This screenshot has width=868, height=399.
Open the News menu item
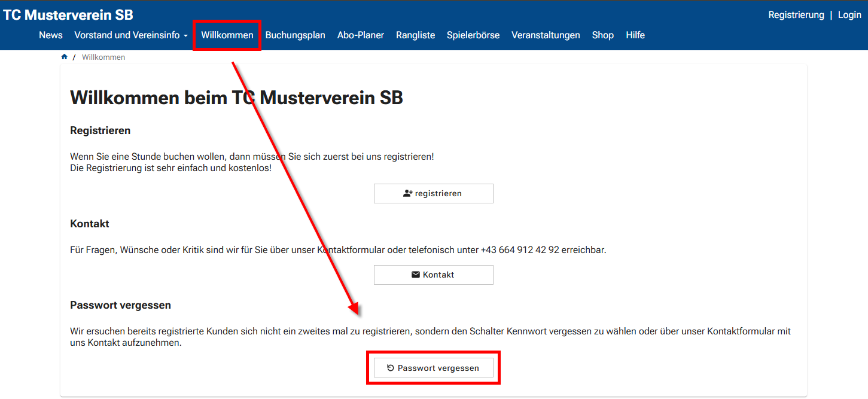[x=51, y=35]
